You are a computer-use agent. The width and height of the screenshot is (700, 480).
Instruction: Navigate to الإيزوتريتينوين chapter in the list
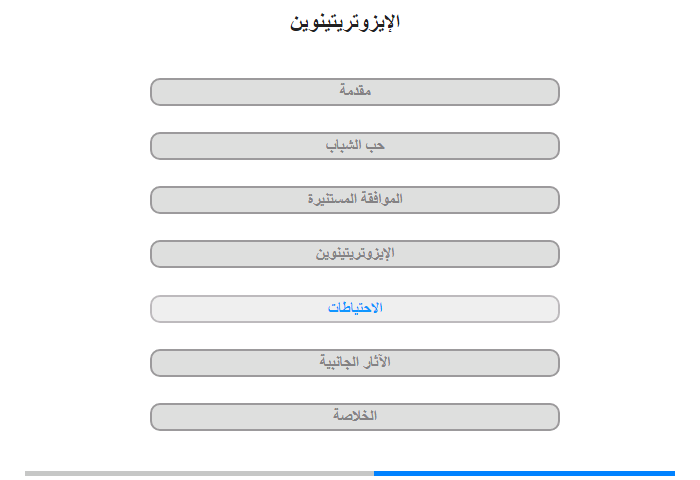(355, 254)
